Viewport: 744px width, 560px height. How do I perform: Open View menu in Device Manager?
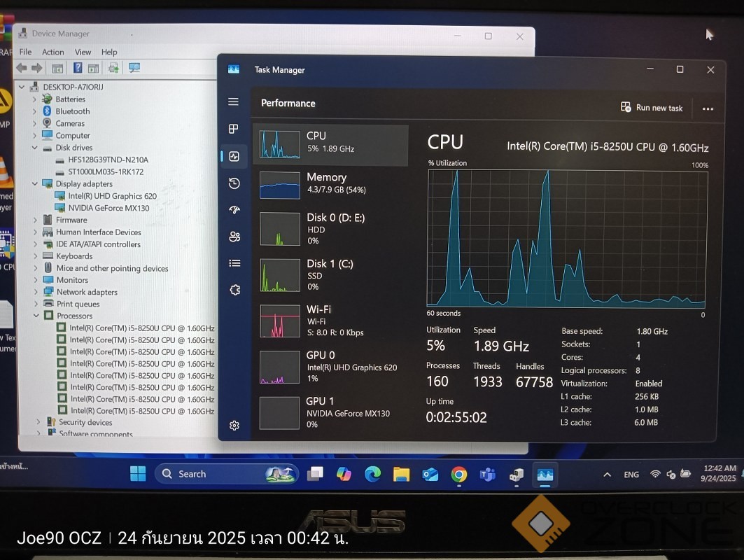point(83,52)
